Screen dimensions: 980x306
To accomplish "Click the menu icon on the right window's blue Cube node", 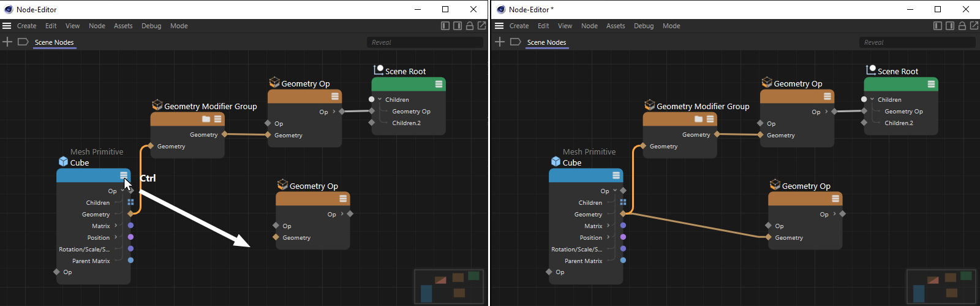I will click(616, 175).
